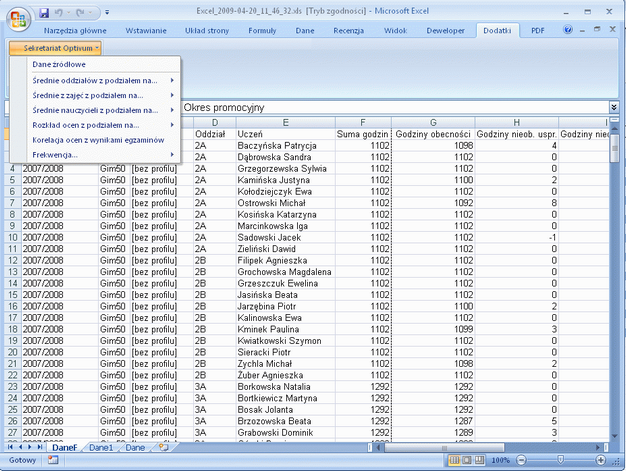This screenshot has height=471, width=626.
Task: Click the zoom slider handle
Action: coord(561,460)
